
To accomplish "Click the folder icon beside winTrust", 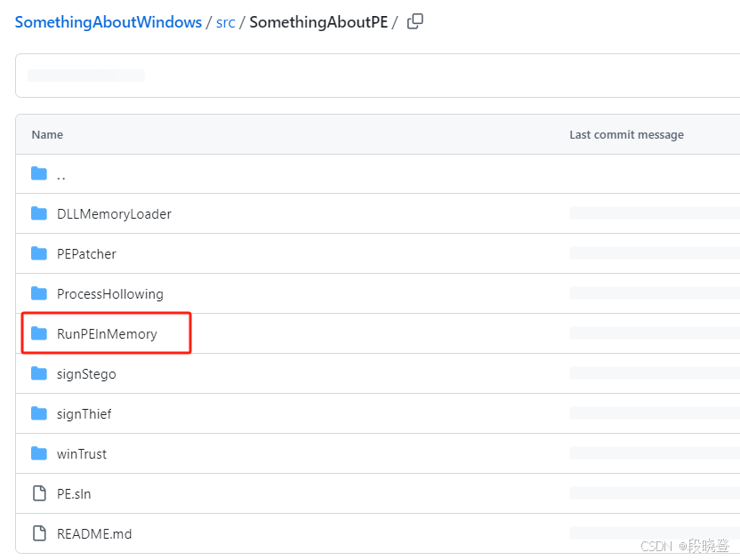I will (39, 453).
